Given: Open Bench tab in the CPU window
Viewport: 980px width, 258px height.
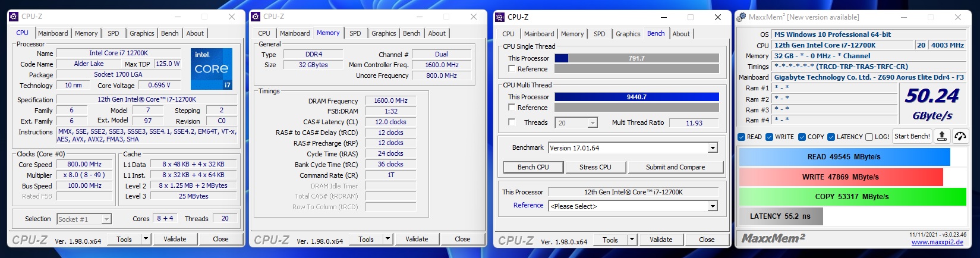Looking at the screenshot, I should coord(169,33).
